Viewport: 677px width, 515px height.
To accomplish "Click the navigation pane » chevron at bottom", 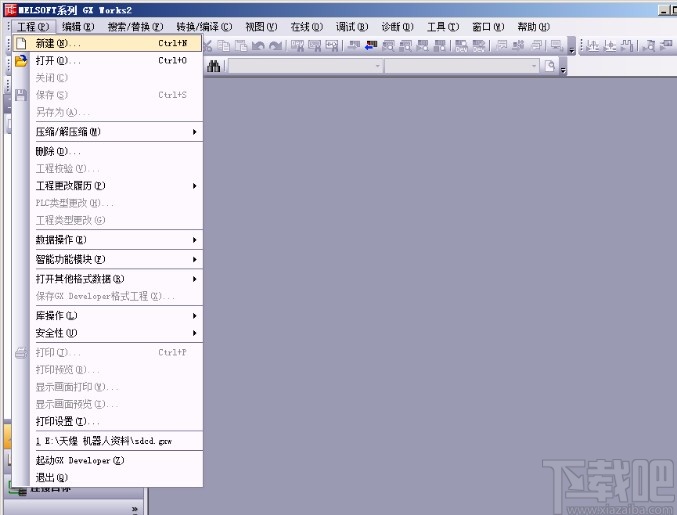I will [x=134, y=509].
